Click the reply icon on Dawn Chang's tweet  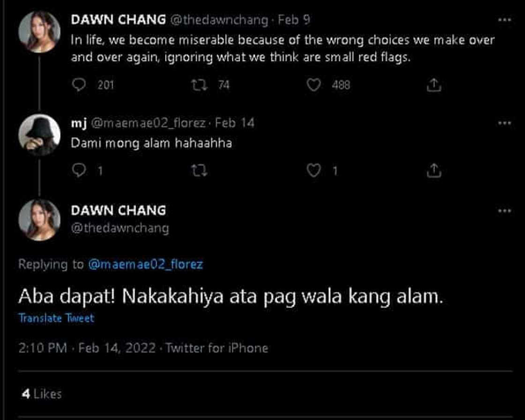80,84
